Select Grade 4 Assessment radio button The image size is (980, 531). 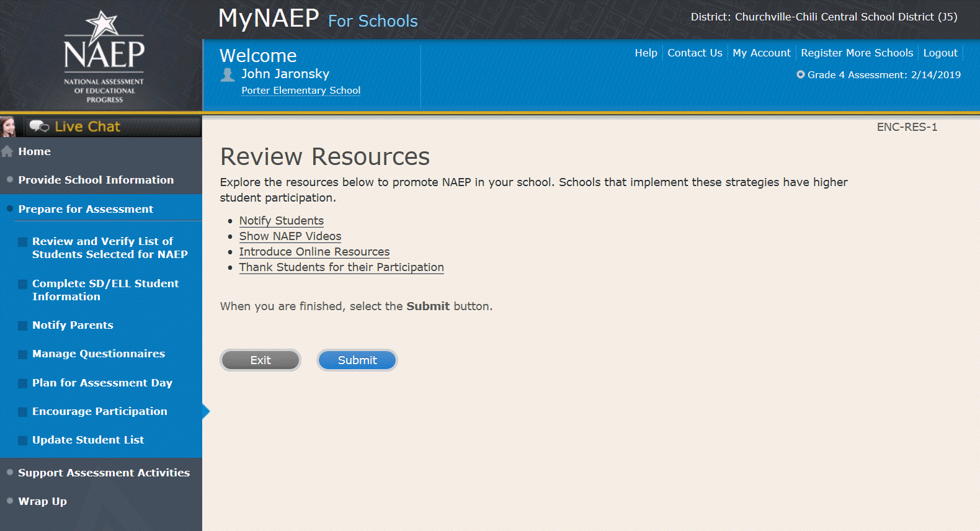click(x=800, y=74)
